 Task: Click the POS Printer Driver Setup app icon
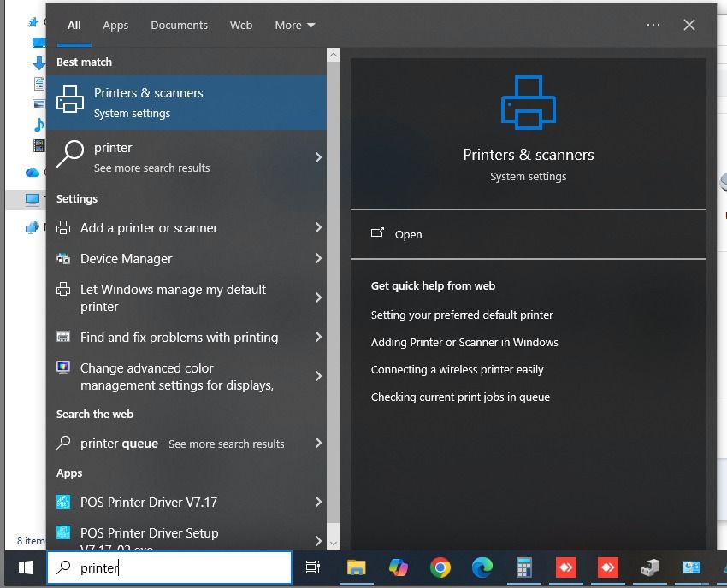tap(63, 532)
